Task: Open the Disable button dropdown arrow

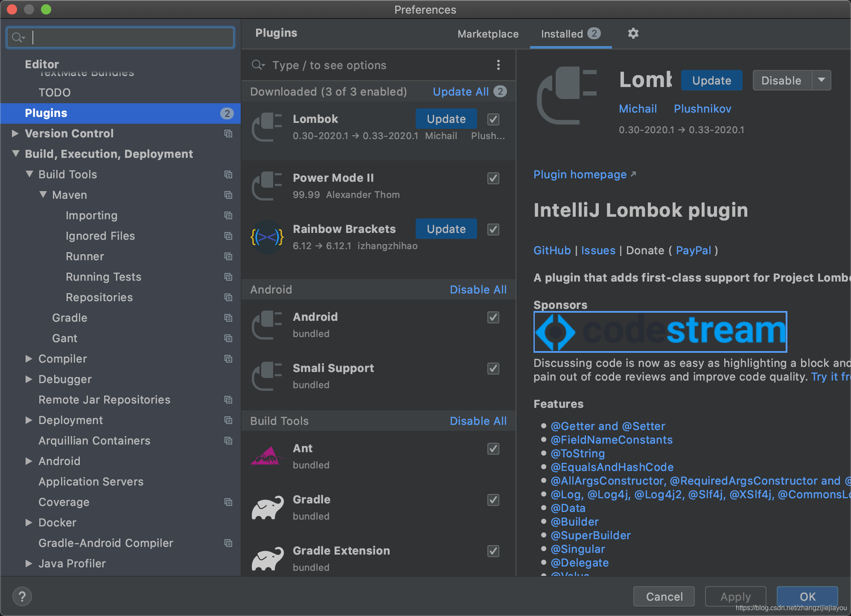Action: (x=821, y=80)
